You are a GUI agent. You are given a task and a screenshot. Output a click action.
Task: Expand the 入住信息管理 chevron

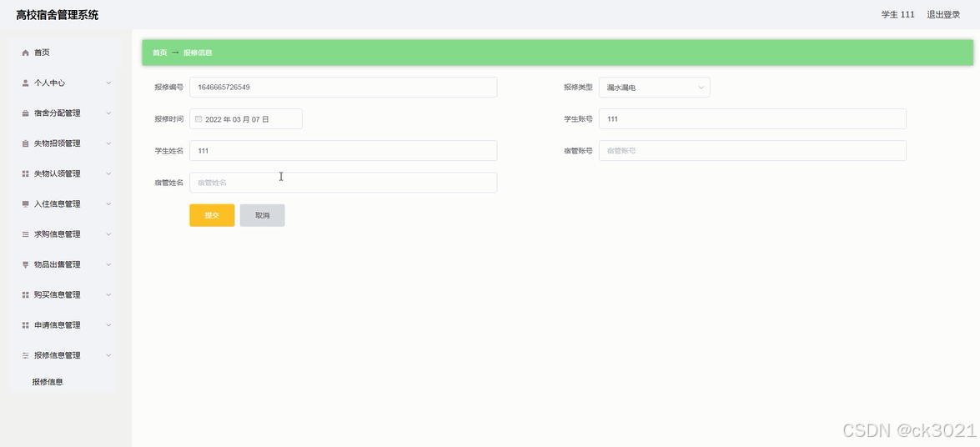pyautogui.click(x=108, y=203)
